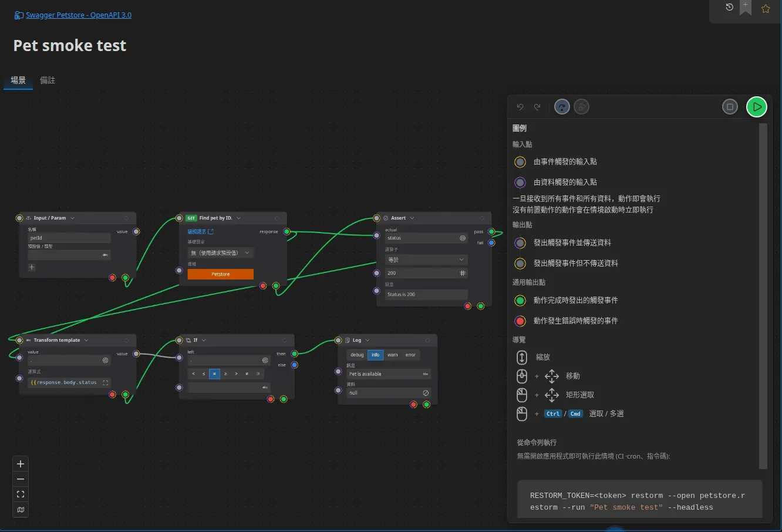Expand the Log node menu

point(368,340)
